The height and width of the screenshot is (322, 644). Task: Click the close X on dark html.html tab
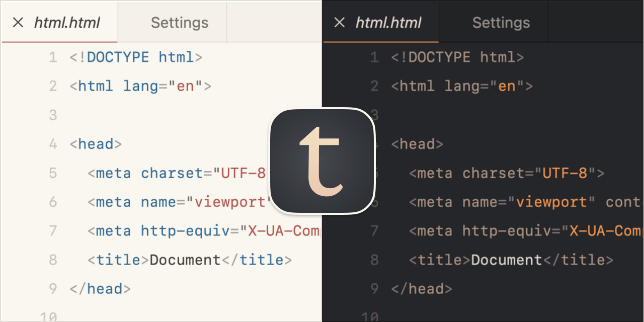coord(340,22)
